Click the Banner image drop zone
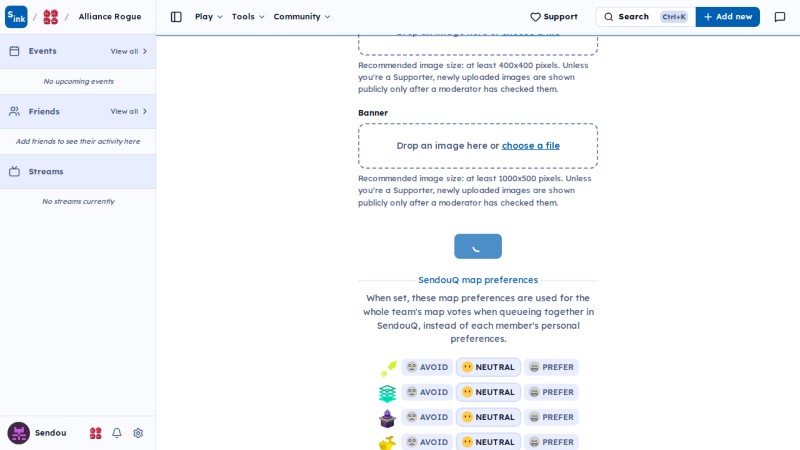The image size is (800, 450). click(x=478, y=146)
